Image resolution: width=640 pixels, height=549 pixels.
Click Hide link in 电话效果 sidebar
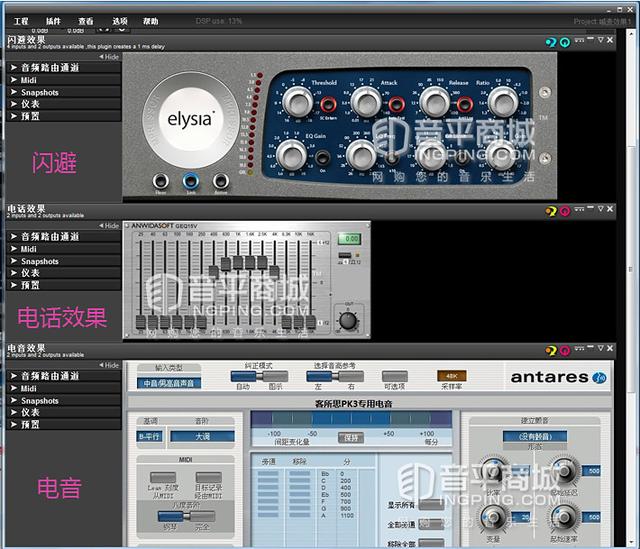[x=109, y=226]
